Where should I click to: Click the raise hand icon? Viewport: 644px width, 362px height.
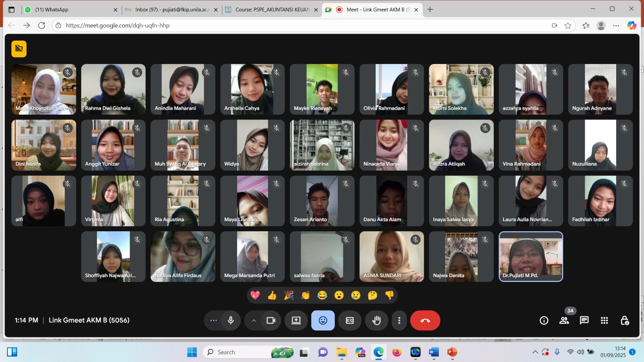[376, 321]
